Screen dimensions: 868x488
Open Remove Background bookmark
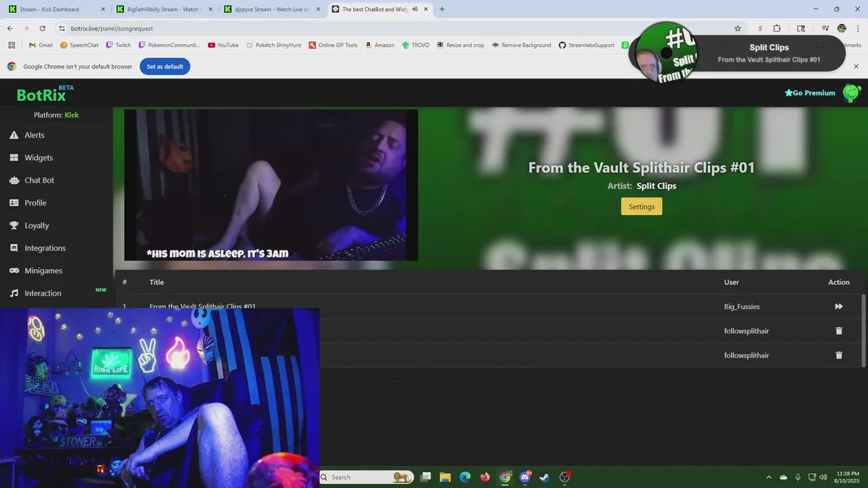pos(521,45)
